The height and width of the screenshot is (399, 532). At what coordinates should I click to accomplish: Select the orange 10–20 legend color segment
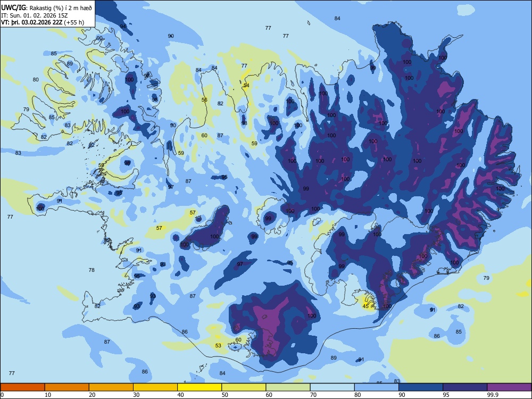[x=67, y=387]
